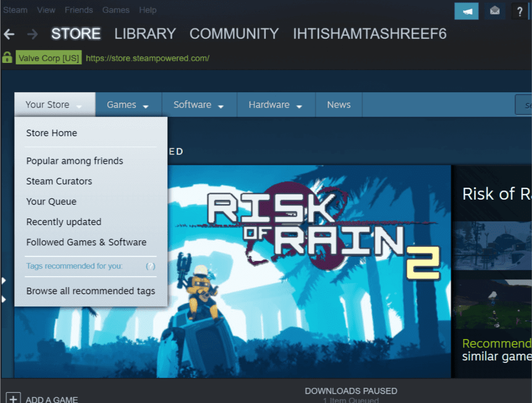Open the Steam menu
This screenshot has height=403, width=532.
(15, 9)
